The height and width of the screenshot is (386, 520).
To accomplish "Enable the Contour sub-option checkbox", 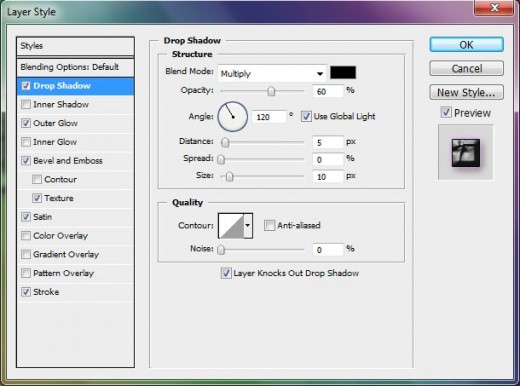I will pyautogui.click(x=37, y=179).
